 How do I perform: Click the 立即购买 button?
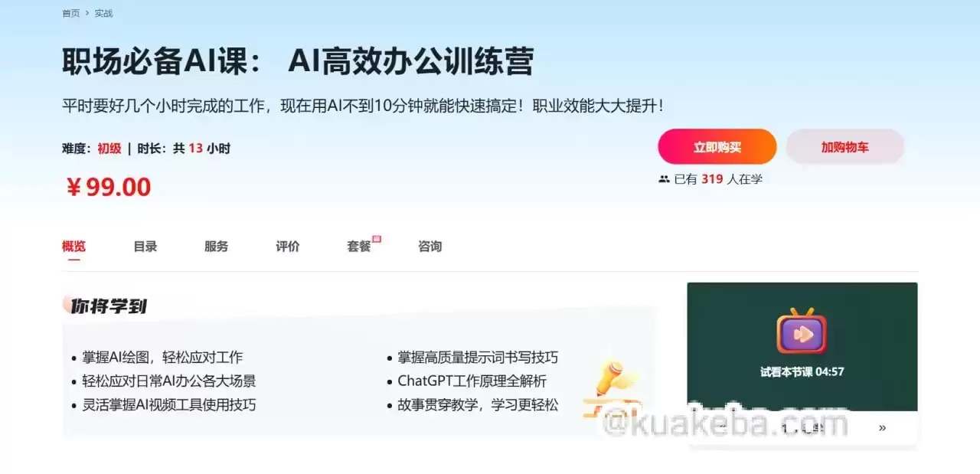[717, 147]
